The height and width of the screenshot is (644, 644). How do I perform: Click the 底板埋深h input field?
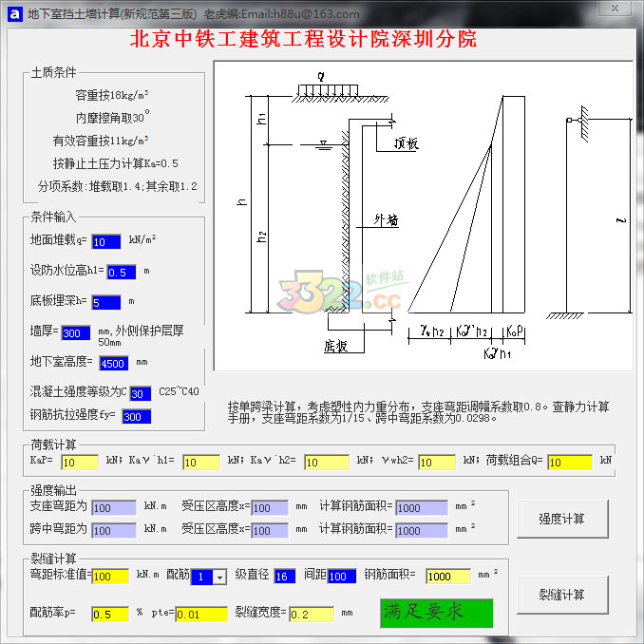106,303
